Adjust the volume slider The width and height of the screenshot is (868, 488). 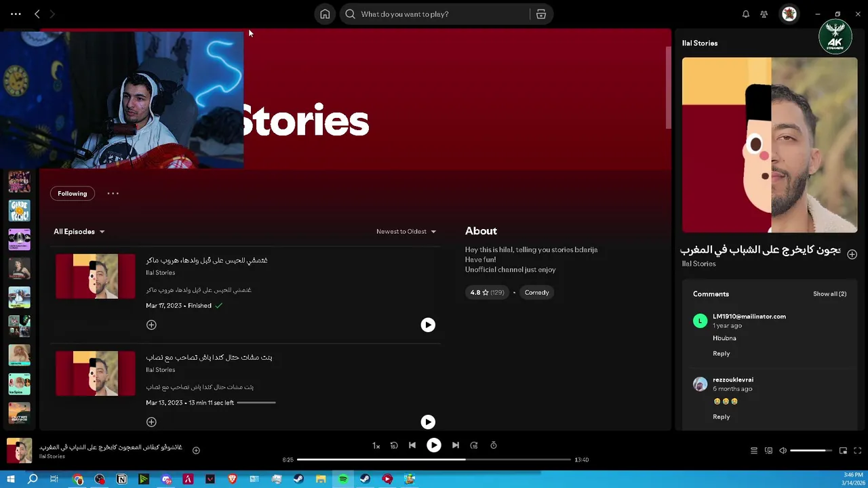pos(812,451)
